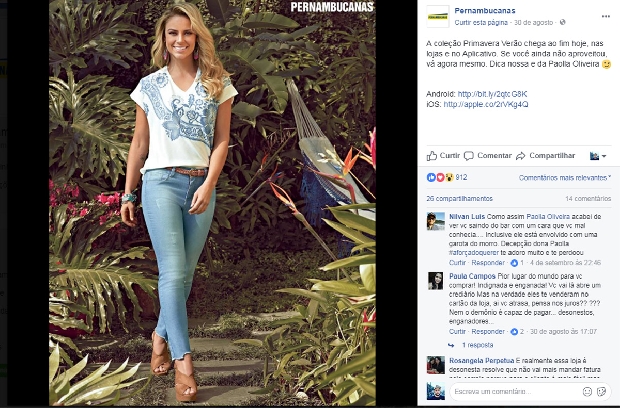The width and height of the screenshot is (620, 408).
Task: Click the reaction icons beside 912
Action: (x=440, y=178)
